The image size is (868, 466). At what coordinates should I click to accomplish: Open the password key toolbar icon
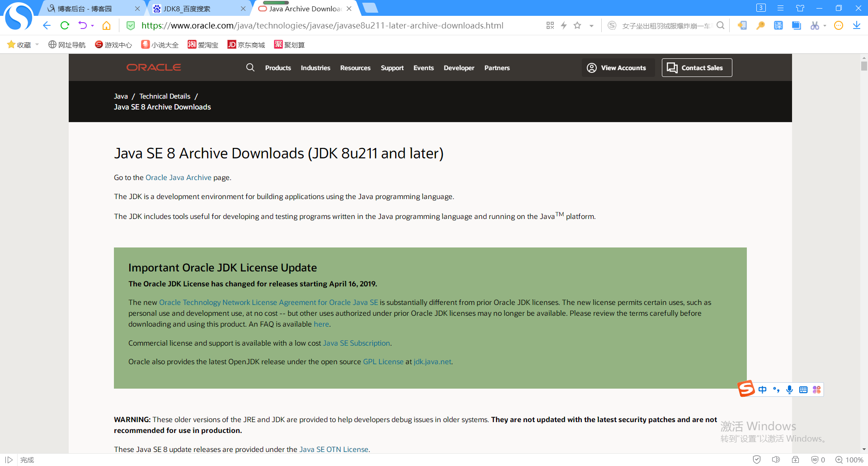[760, 25]
